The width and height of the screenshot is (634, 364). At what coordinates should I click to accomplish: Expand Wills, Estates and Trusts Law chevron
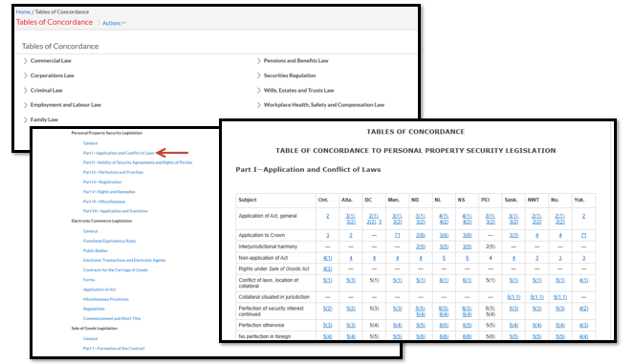click(x=259, y=91)
